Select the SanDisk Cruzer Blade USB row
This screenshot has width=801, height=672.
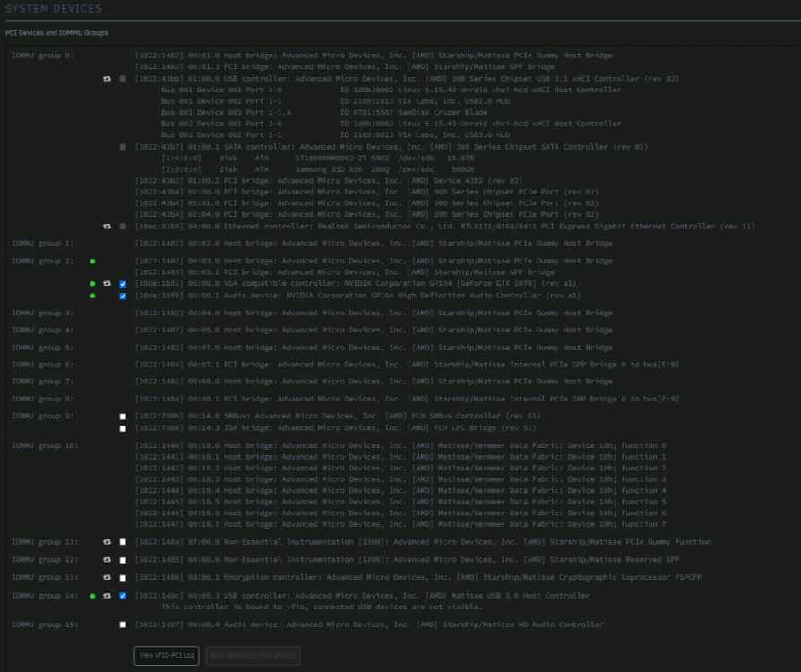pyautogui.click(x=324, y=112)
